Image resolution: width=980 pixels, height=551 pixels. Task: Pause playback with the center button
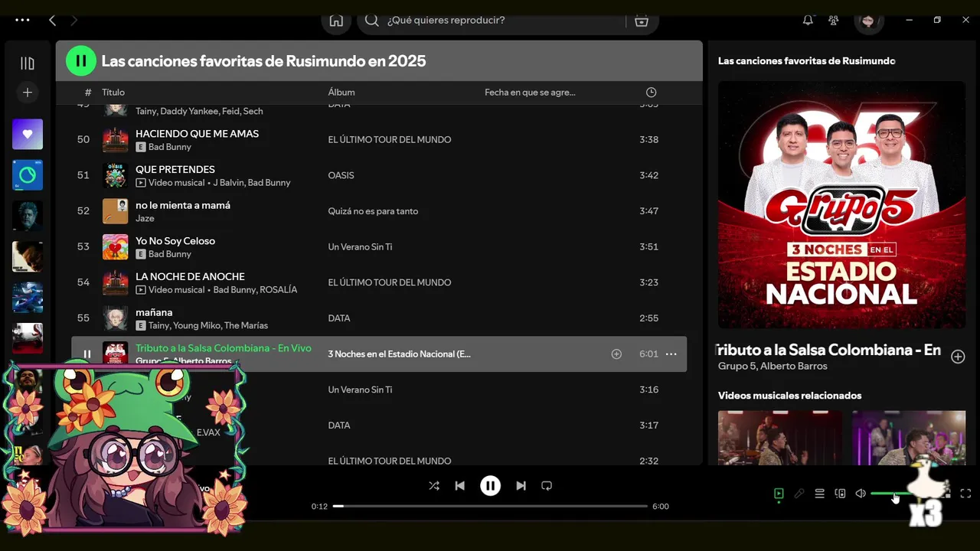[x=490, y=485]
